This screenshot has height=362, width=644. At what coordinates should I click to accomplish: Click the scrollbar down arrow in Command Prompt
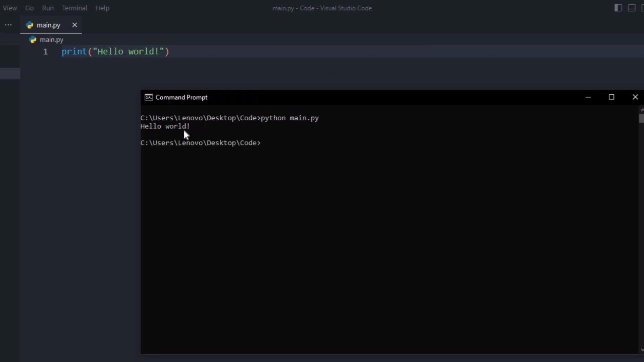[642, 350]
